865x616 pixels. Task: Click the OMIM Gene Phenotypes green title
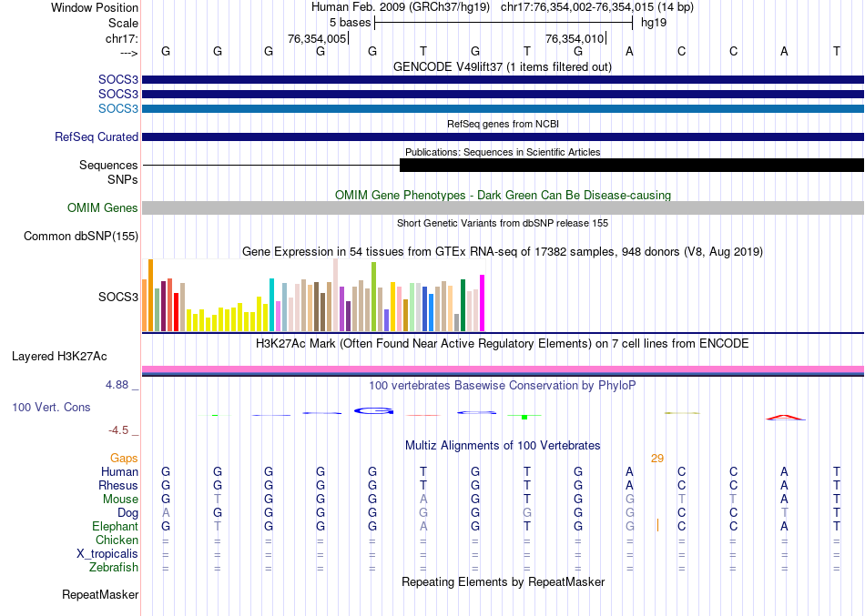(x=504, y=196)
